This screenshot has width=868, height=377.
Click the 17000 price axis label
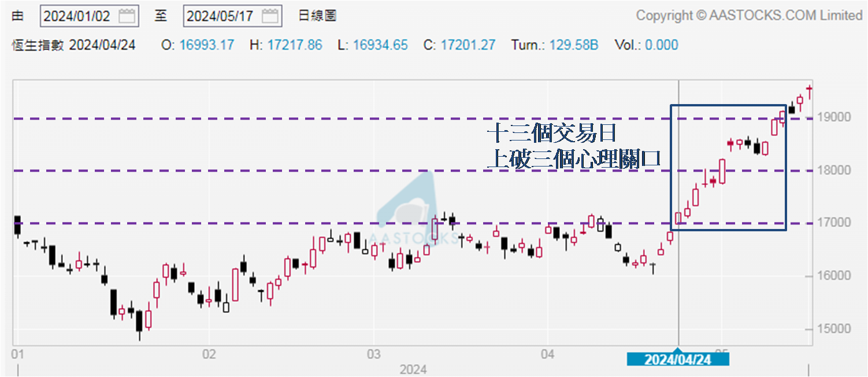pyautogui.click(x=834, y=223)
